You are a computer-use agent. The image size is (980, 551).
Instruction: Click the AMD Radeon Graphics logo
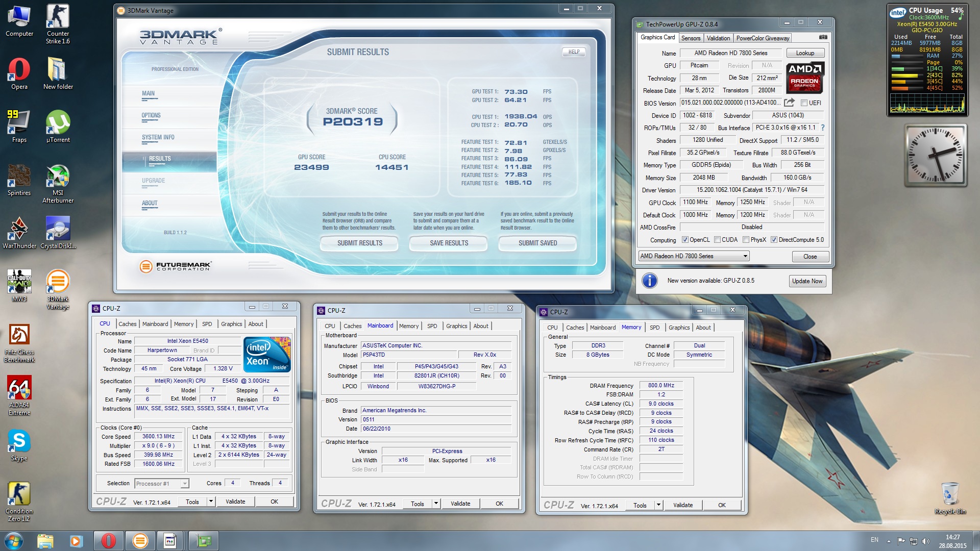pyautogui.click(x=805, y=78)
